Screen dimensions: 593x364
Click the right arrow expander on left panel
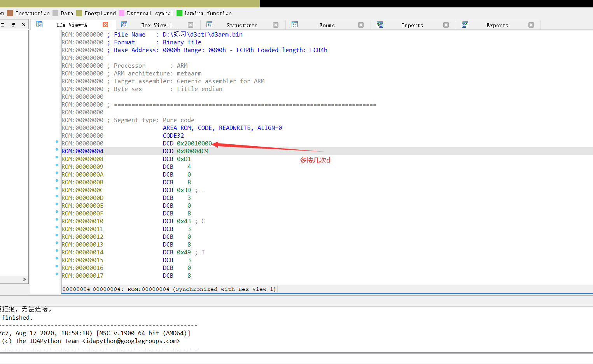tap(24, 279)
